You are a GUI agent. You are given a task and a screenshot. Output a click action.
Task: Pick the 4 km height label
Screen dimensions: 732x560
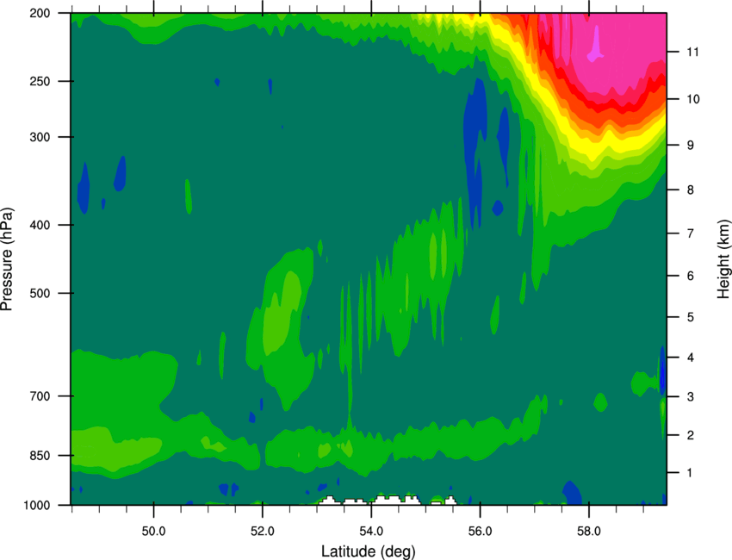[x=690, y=358]
